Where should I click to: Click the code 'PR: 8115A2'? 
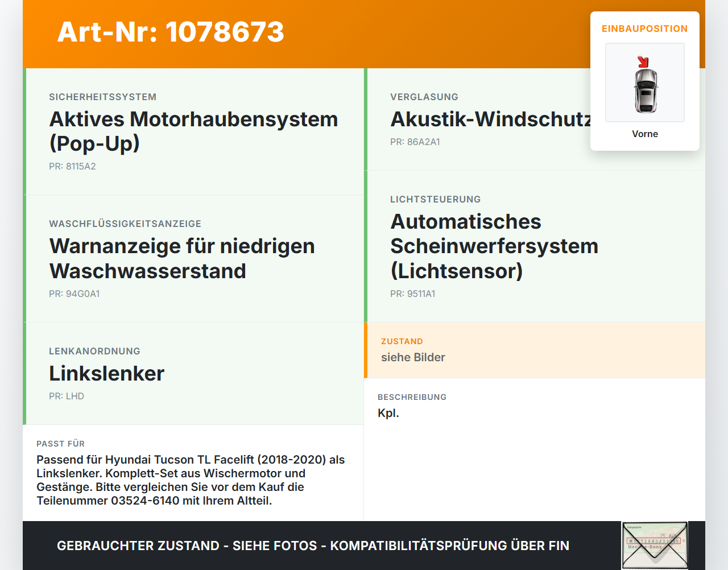click(72, 166)
